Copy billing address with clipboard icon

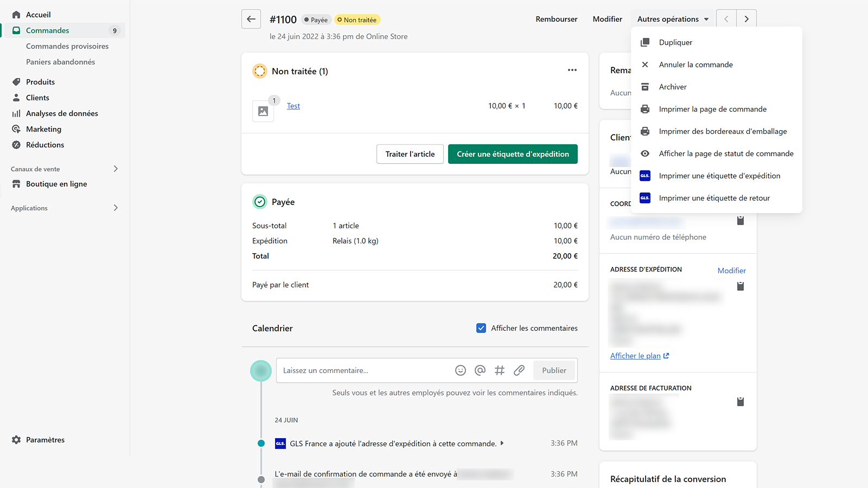point(741,402)
